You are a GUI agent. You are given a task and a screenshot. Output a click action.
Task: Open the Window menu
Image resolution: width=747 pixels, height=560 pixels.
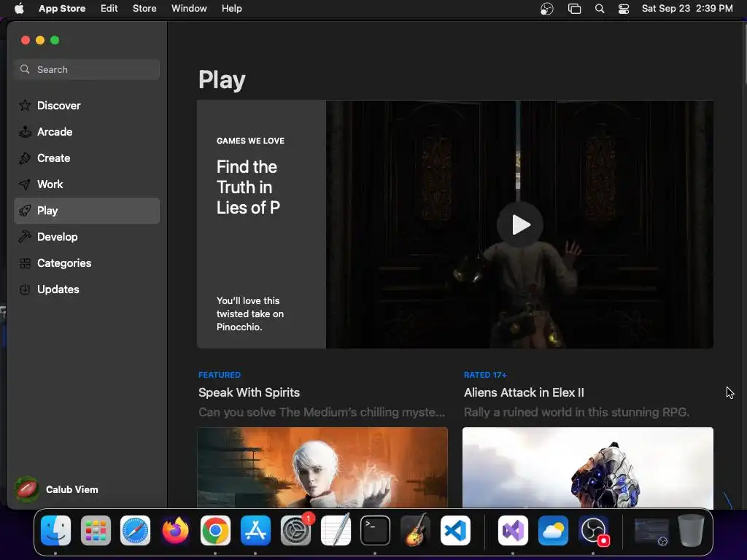tap(189, 9)
